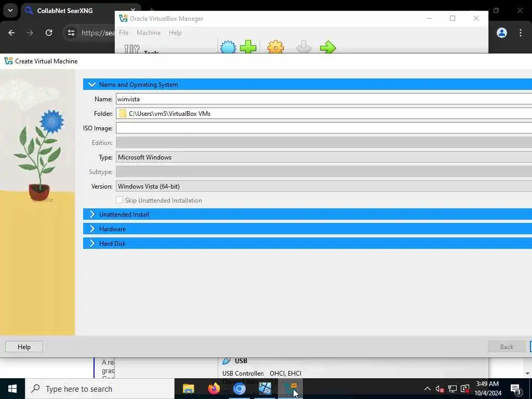Maximize the Oracle VirtualBox Manager window
The width and height of the screenshot is (532, 399).
(453, 18)
